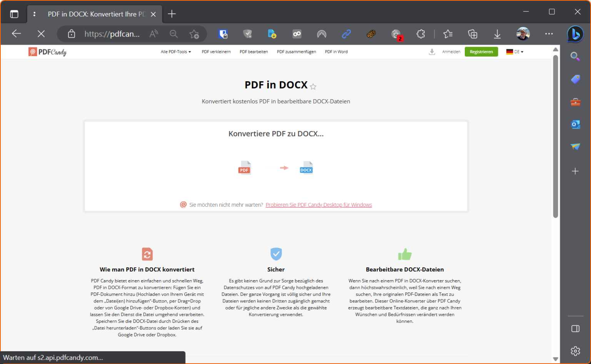Open the PDF Candy Desktop für Windows link
The height and width of the screenshot is (364, 591).
click(x=319, y=204)
